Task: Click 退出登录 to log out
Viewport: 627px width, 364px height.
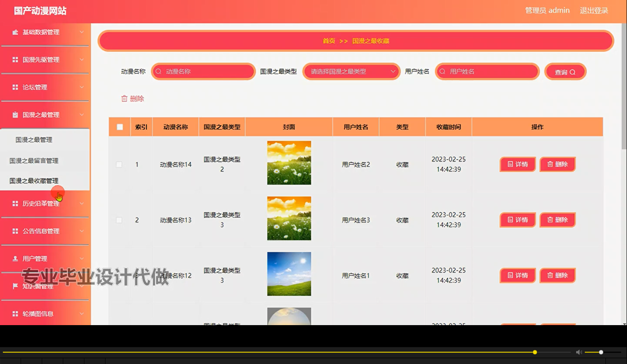Action: pos(594,10)
